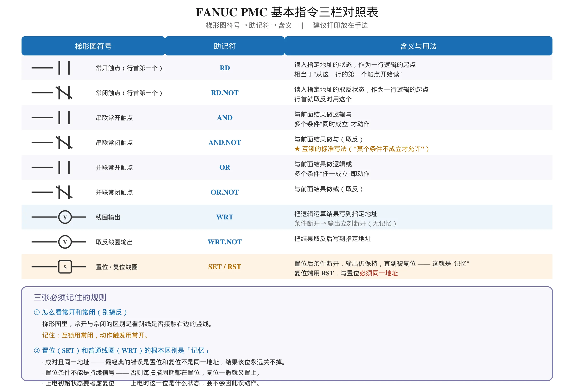
Task: Click the OR.NOT row closed contact symbol
Action: click(x=52, y=192)
